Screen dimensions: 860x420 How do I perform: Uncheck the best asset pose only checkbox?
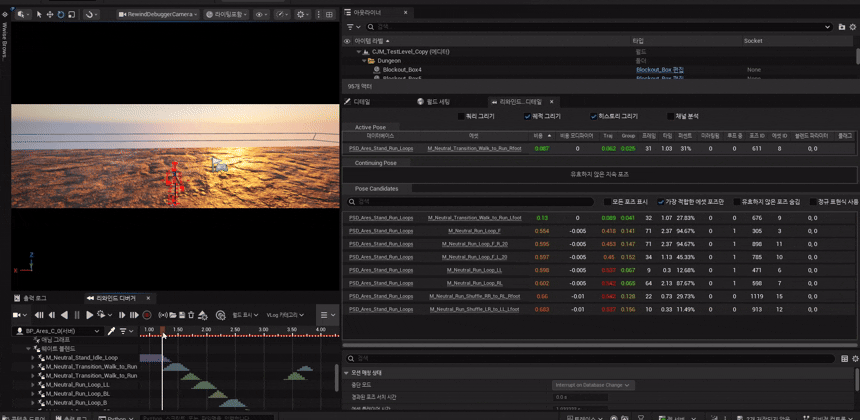point(661,202)
